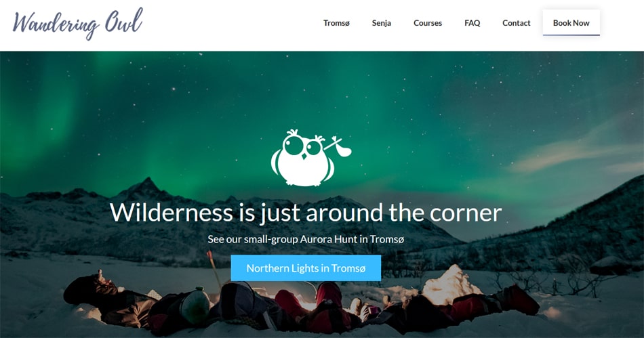Image resolution: width=644 pixels, height=338 pixels.
Task: Open the Senja navigation item
Action: pos(381,23)
